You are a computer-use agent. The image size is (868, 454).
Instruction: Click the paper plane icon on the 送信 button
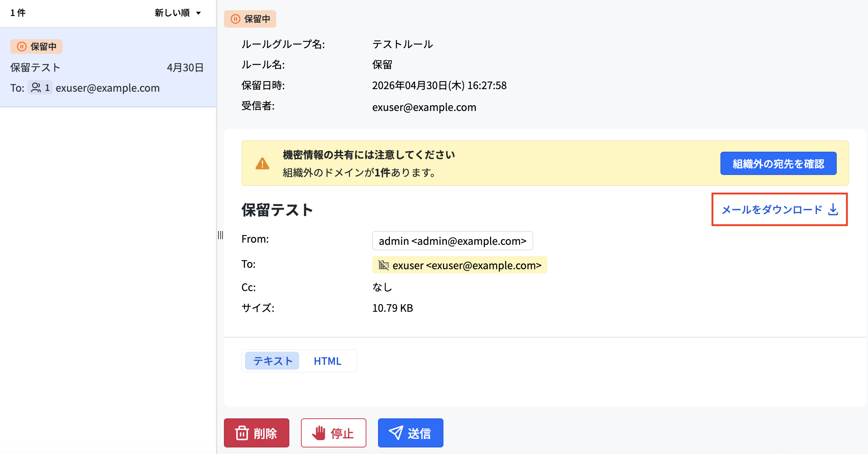pos(396,433)
